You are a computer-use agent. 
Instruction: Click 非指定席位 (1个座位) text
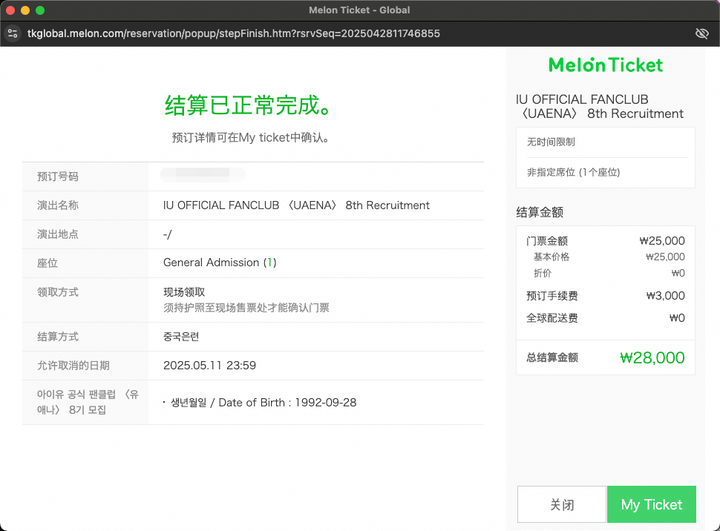pyautogui.click(x=573, y=172)
